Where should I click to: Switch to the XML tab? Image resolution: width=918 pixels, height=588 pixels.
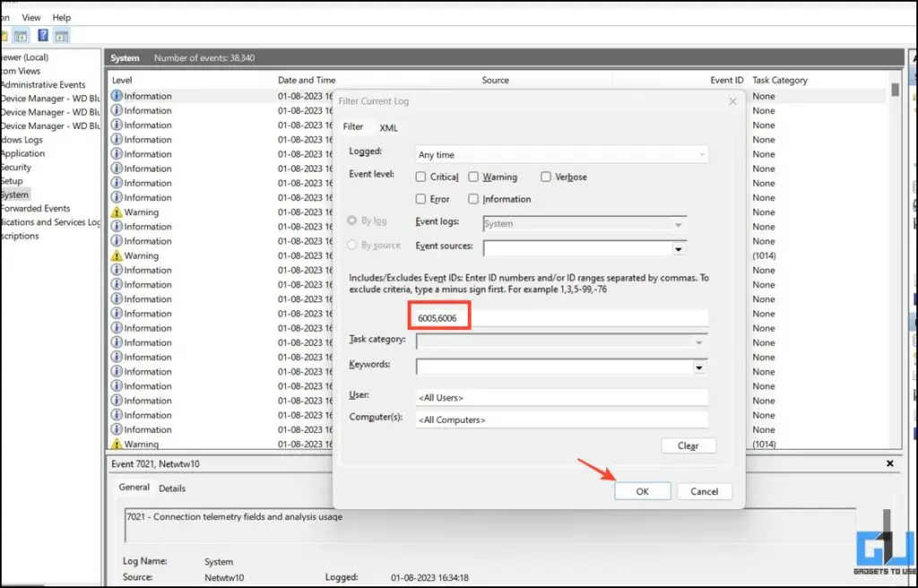pos(389,127)
